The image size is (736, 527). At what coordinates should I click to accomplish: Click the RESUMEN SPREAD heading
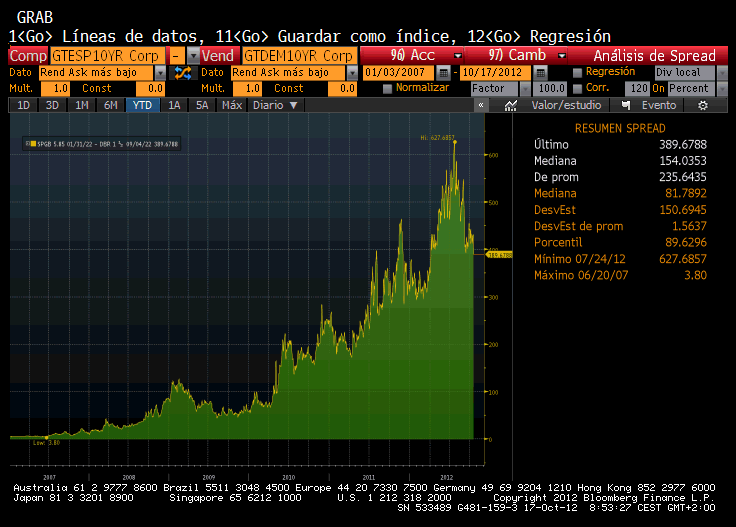click(x=620, y=129)
